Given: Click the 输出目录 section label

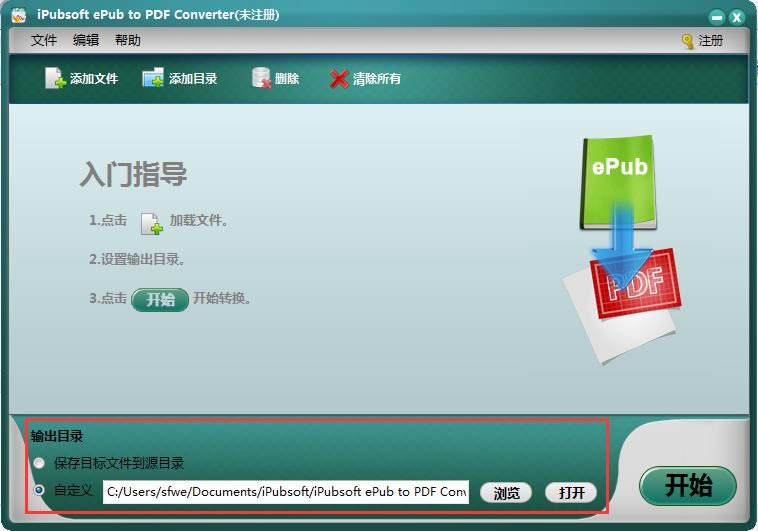Looking at the screenshot, I should (57, 436).
